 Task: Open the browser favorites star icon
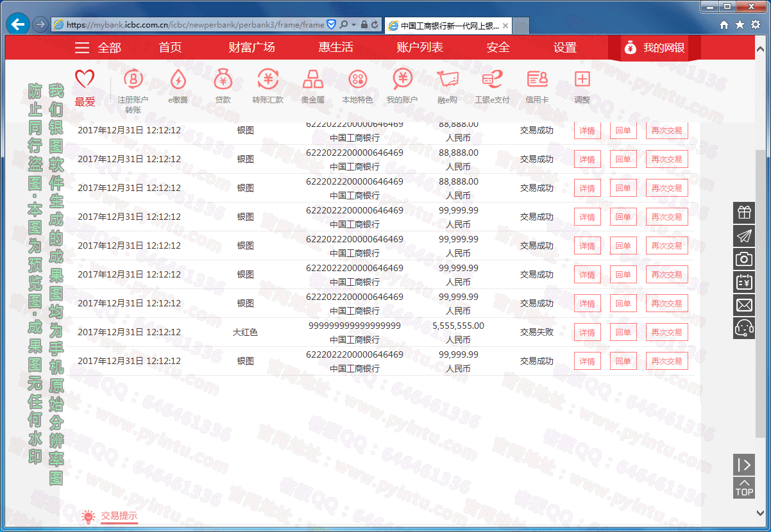[740, 24]
